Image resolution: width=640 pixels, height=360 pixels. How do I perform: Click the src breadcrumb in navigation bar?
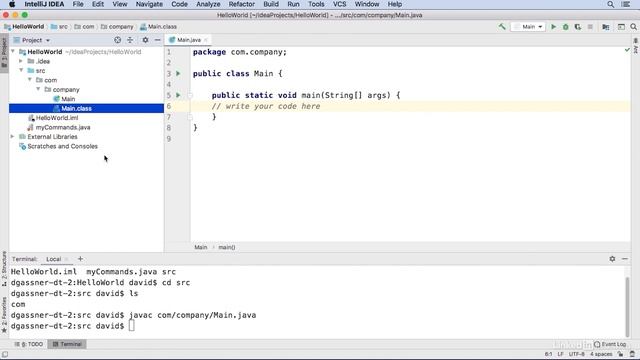[x=59, y=27]
